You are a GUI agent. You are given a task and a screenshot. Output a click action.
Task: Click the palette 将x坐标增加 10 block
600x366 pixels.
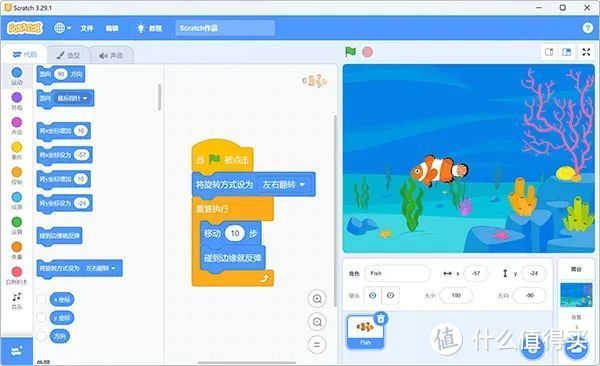point(64,131)
